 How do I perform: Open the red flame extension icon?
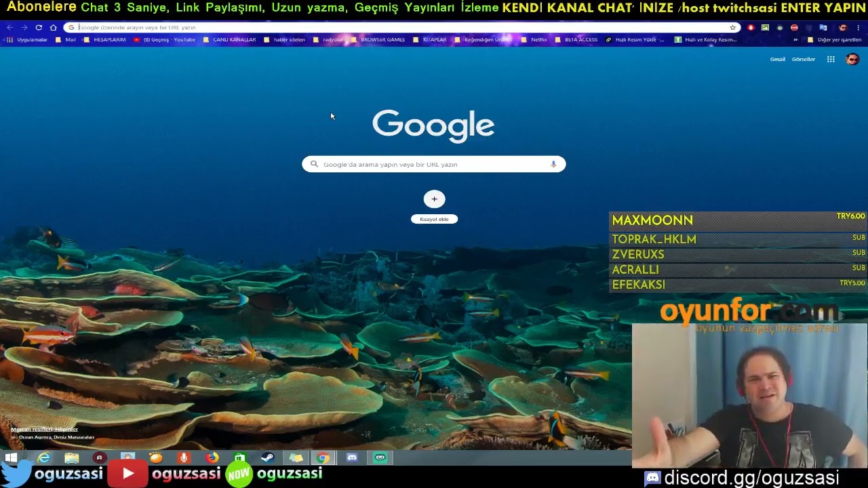point(751,27)
